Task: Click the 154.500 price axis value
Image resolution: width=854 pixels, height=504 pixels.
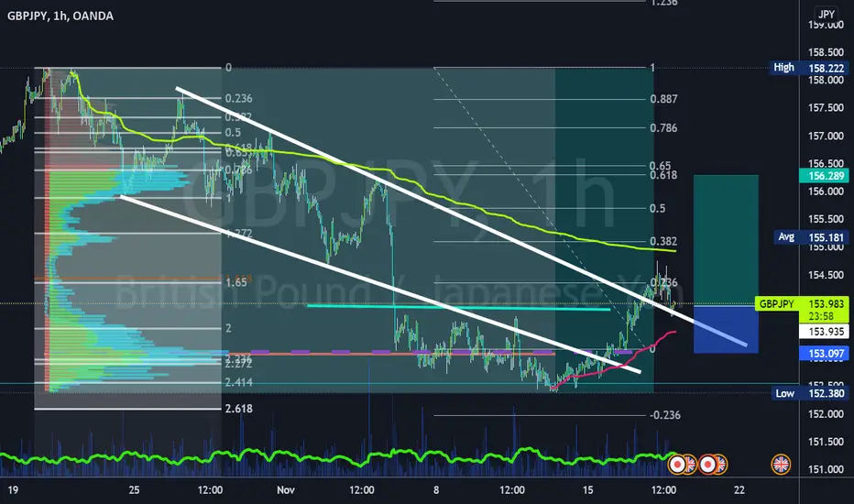Action: pos(826,275)
